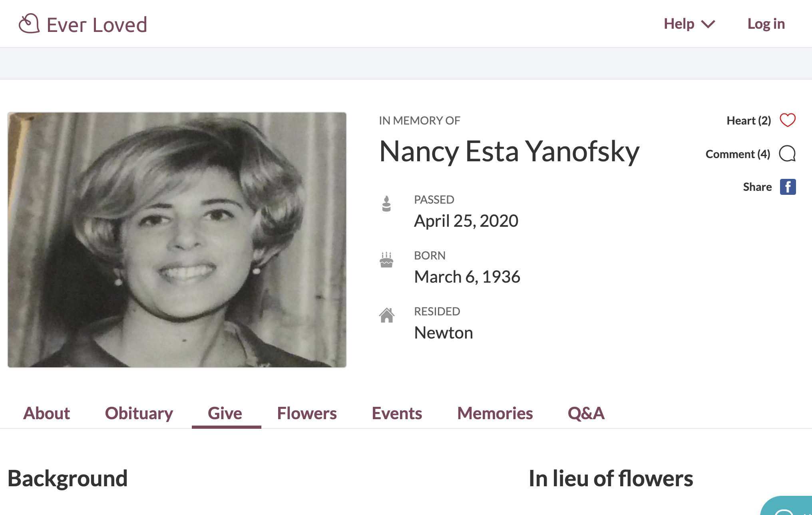The height and width of the screenshot is (515, 812).
Task: Switch to the About tab
Action: point(46,413)
